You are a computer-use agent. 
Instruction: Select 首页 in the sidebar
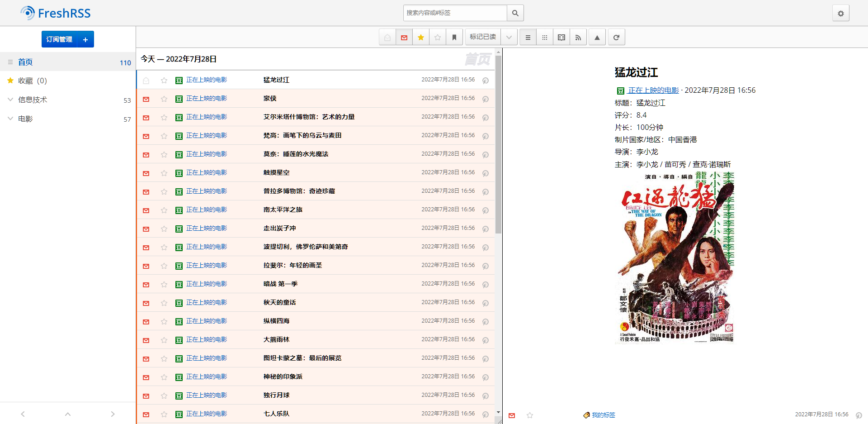(x=68, y=62)
